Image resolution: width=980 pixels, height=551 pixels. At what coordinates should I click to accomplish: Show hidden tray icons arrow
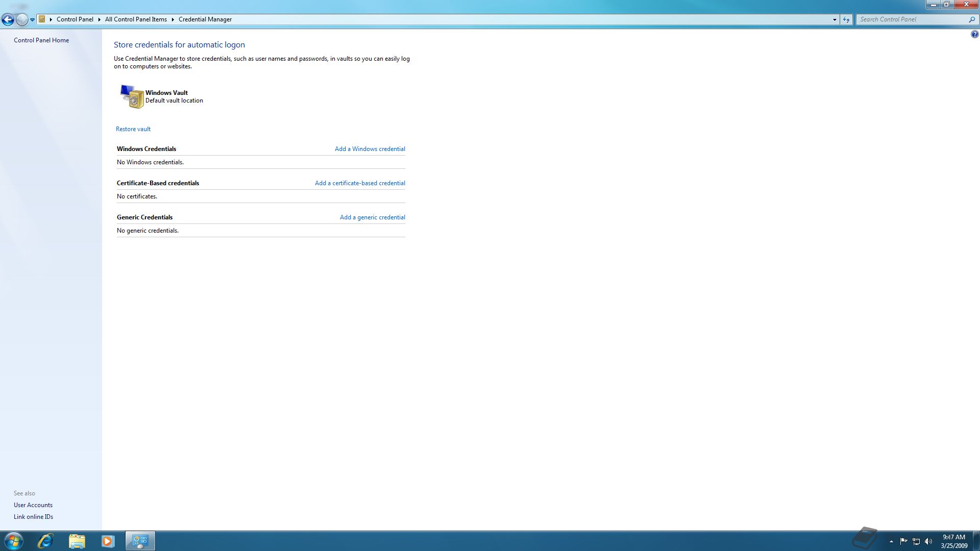(891, 541)
